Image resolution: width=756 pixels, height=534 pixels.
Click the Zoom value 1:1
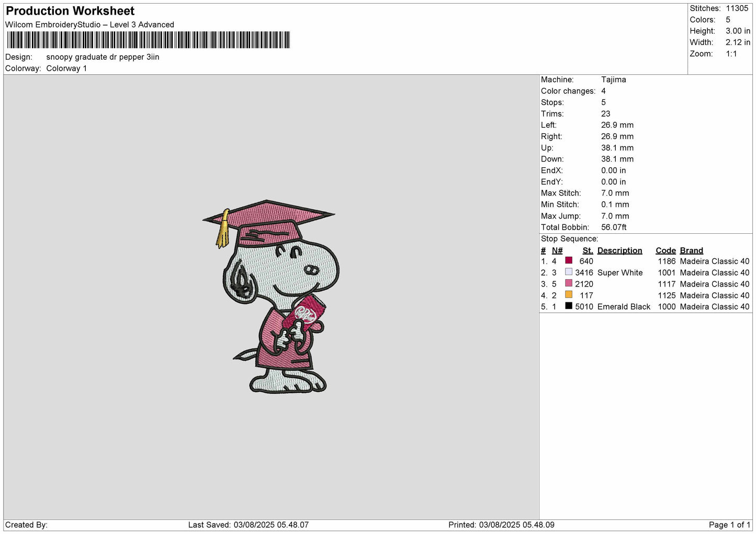(x=731, y=54)
